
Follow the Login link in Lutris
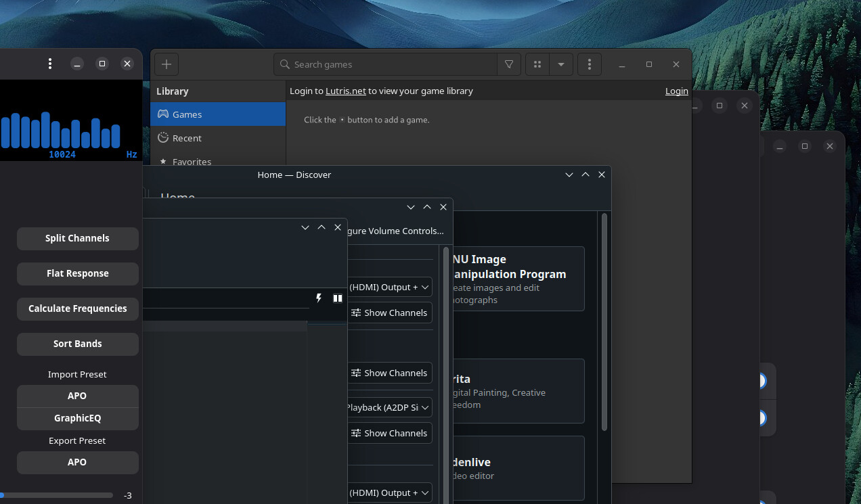point(676,91)
